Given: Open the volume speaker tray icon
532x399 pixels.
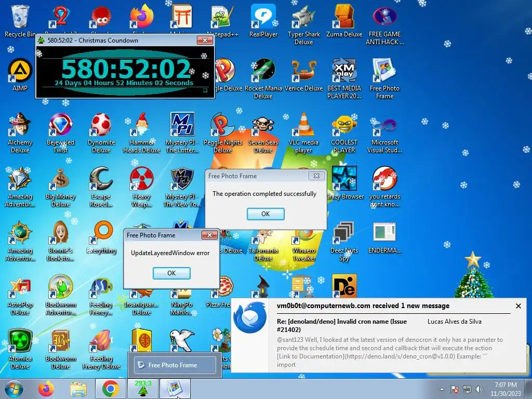Looking at the screenshot, I should (x=479, y=389).
